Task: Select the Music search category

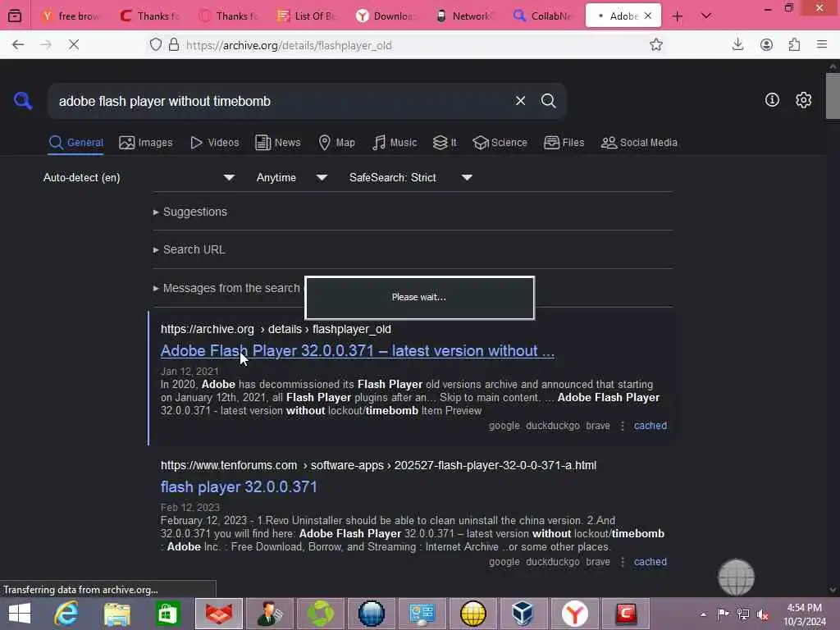Action: [x=395, y=143]
